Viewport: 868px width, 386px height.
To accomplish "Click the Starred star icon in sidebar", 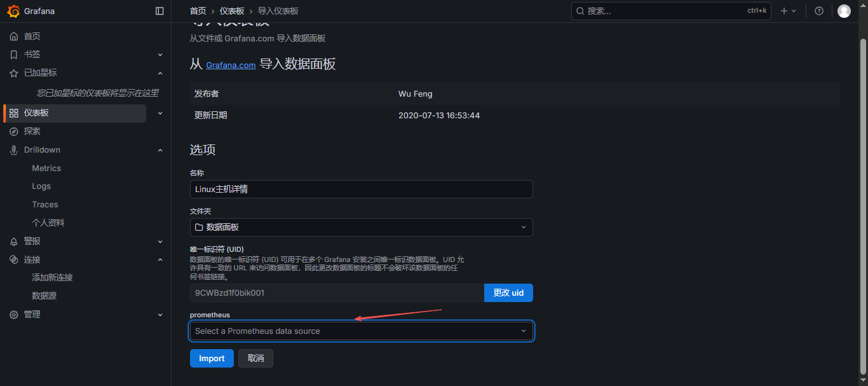I will click(x=14, y=73).
